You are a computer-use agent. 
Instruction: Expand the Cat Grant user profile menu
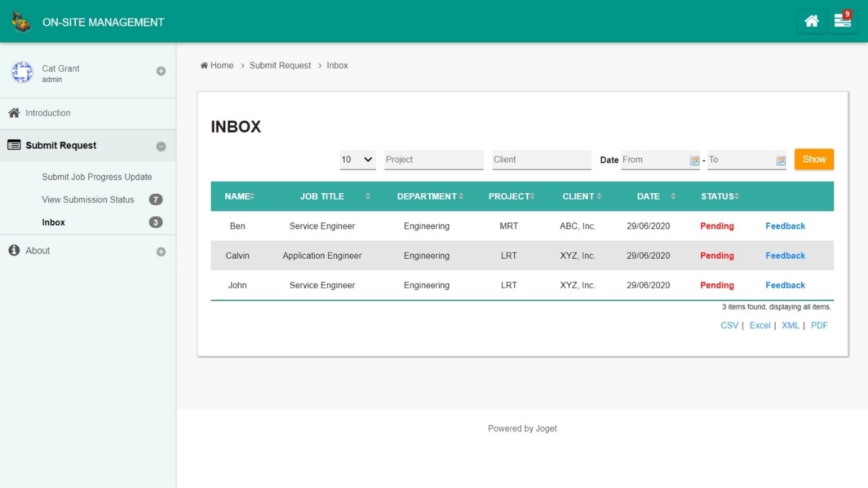161,71
